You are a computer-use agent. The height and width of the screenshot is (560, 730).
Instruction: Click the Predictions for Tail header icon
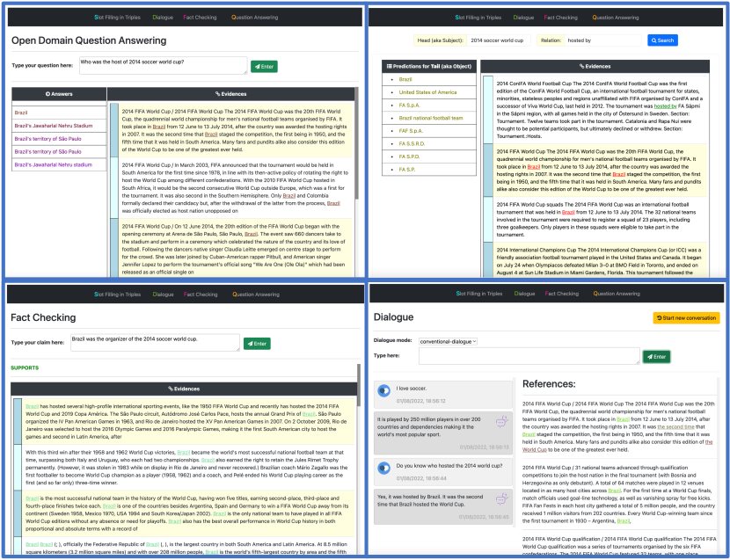390,67
